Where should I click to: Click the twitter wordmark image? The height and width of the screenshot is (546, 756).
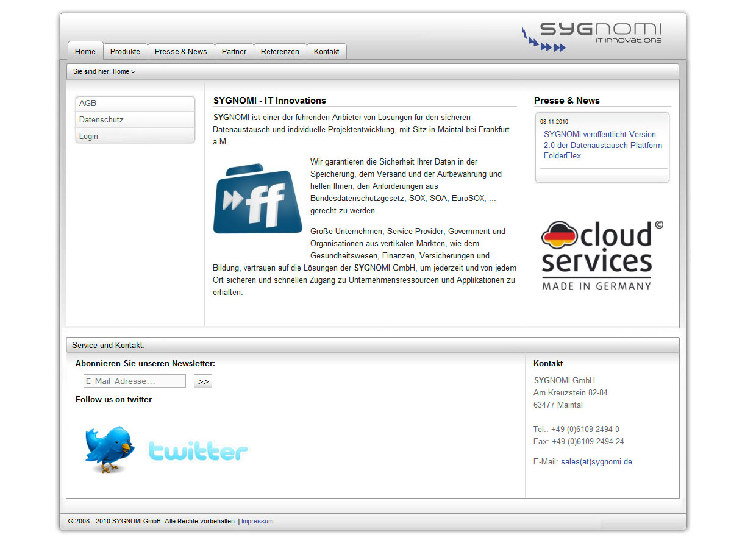198,451
